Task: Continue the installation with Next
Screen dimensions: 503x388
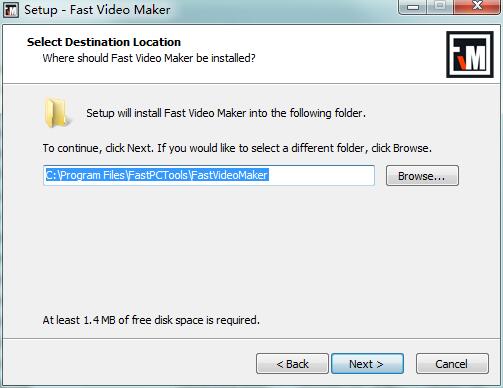Action: [x=367, y=364]
